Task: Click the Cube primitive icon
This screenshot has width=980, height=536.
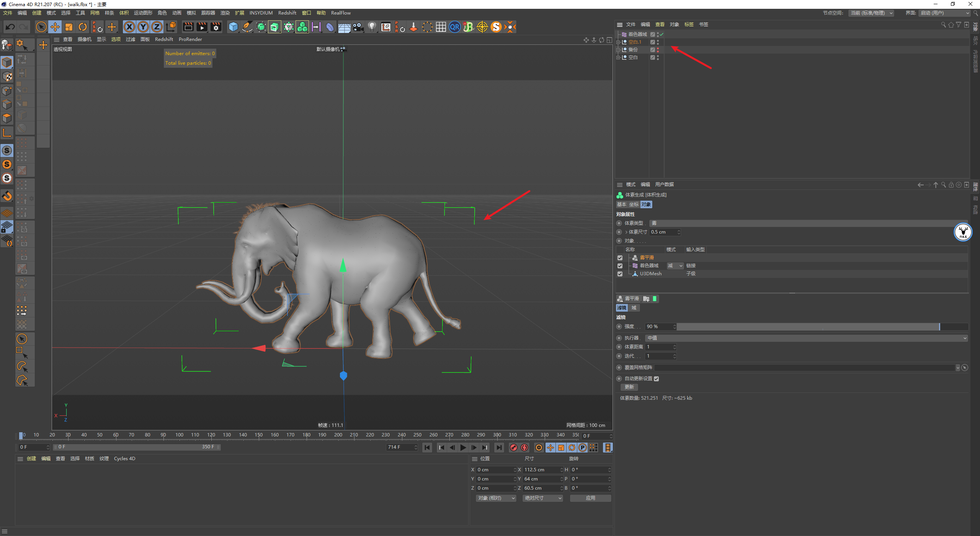Action: tap(233, 27)
